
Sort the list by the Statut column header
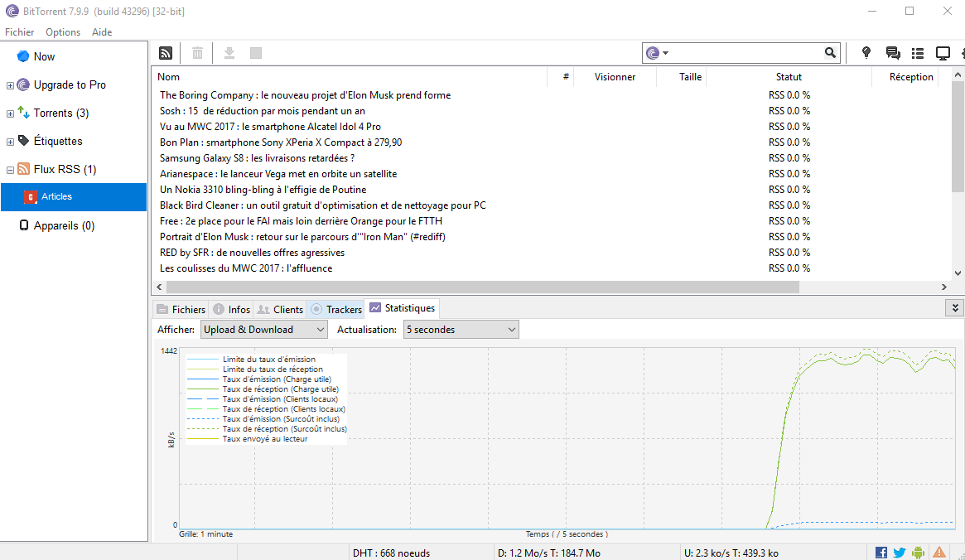pyautogui.click(x=789, y=77)
